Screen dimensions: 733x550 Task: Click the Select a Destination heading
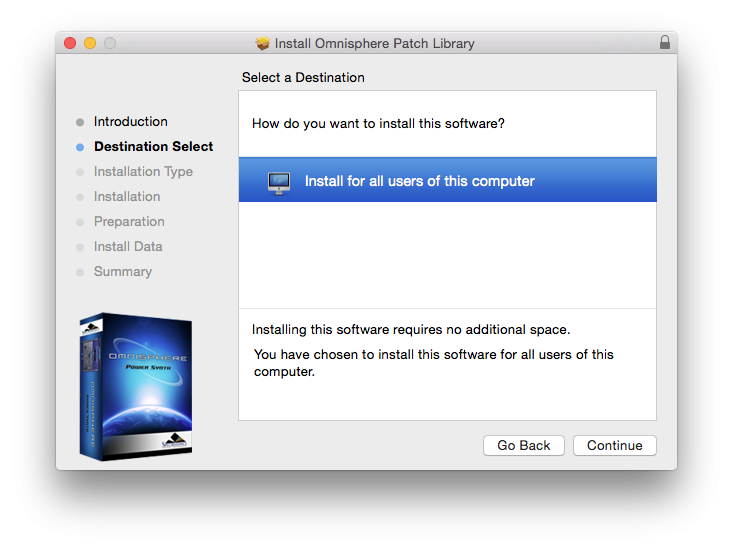tap(303, 78)
